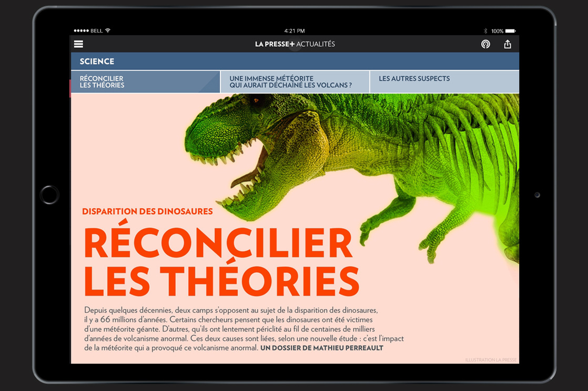Tap the 100% battery percentage
Image resolution: width=588 pixels, height=391 pixels.
coord(497,31)
